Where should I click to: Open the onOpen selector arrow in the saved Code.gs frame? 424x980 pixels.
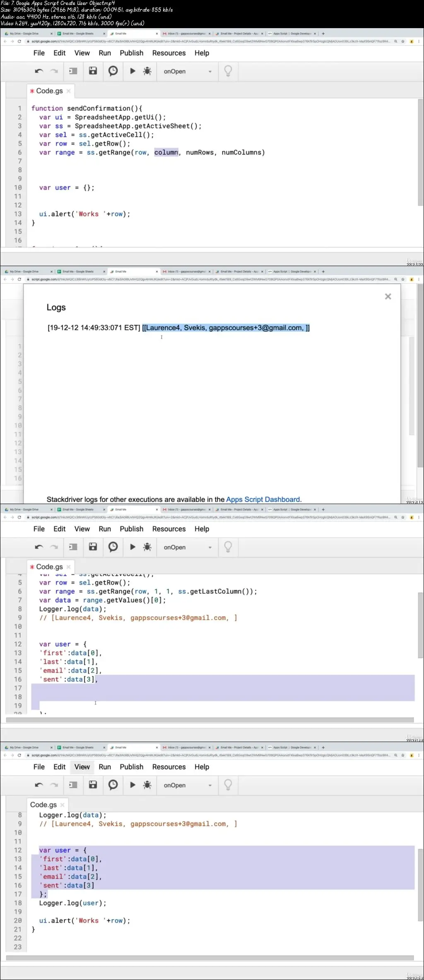pos(210,785)
